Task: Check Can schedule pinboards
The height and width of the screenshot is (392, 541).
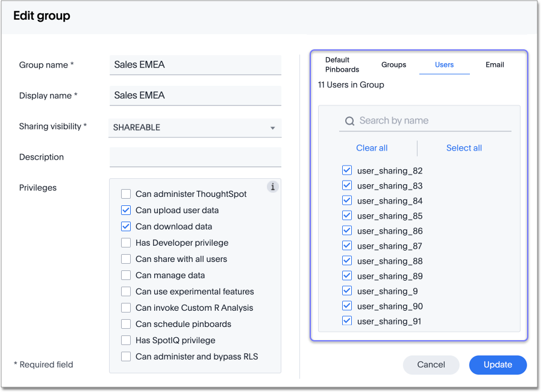Action: 126,324
